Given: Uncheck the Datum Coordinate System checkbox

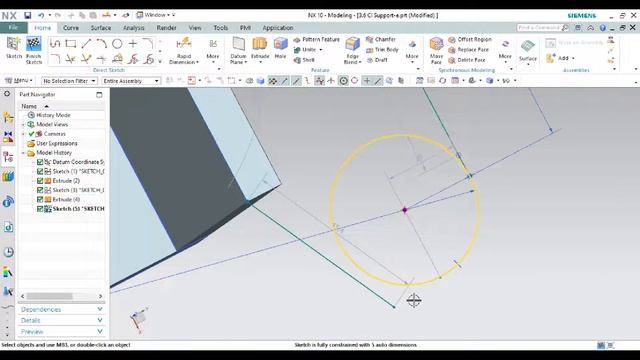Looking at the screenshot, I should pos(40,162).
